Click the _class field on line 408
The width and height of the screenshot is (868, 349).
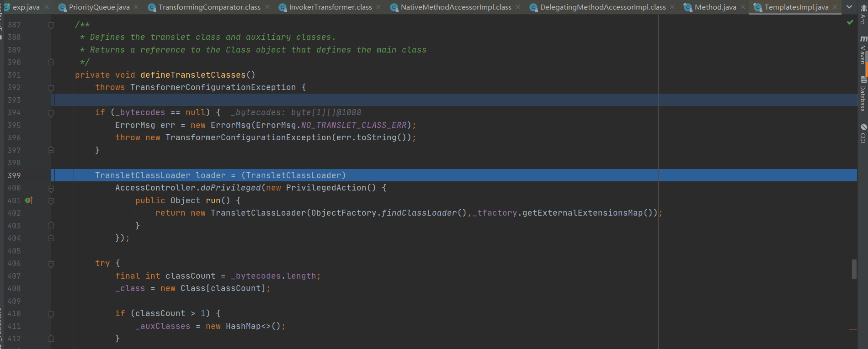point(130,288)
